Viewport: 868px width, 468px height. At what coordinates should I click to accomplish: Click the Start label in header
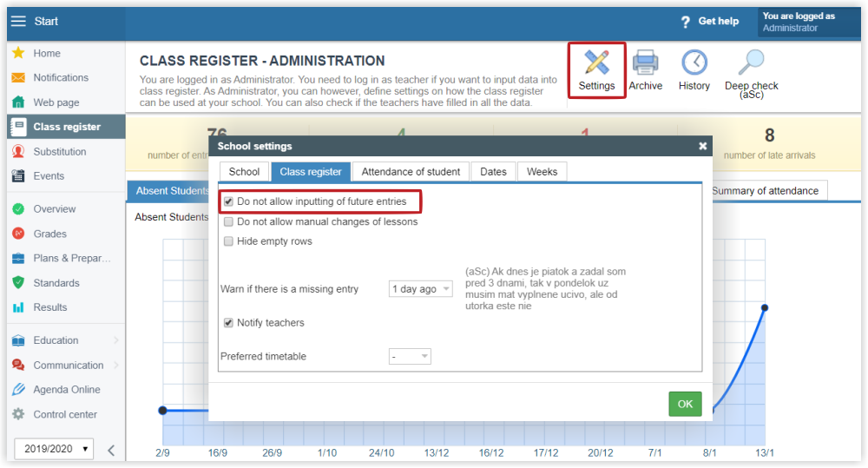tap(46, 21)
